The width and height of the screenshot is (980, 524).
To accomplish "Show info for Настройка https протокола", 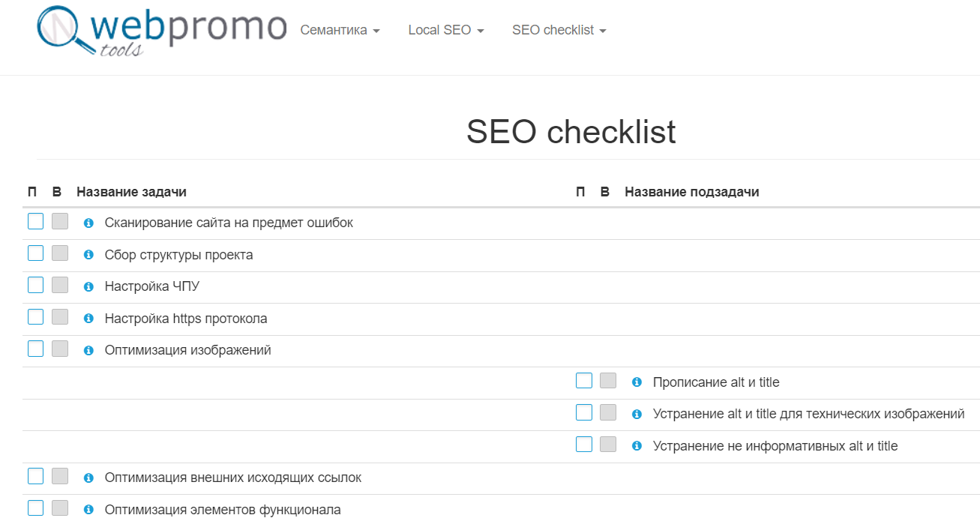I will coord(88,319).
